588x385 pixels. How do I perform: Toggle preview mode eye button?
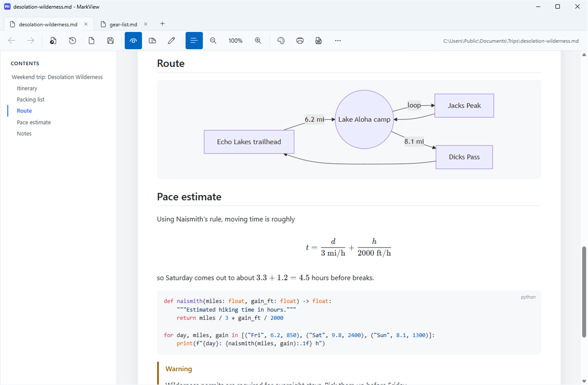[134, 41]
